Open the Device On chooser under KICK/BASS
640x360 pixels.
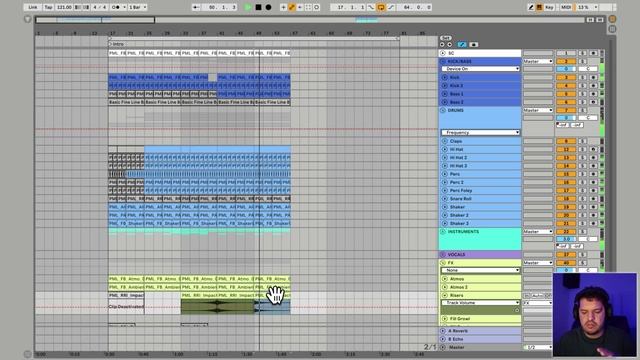tap(480, 69)
